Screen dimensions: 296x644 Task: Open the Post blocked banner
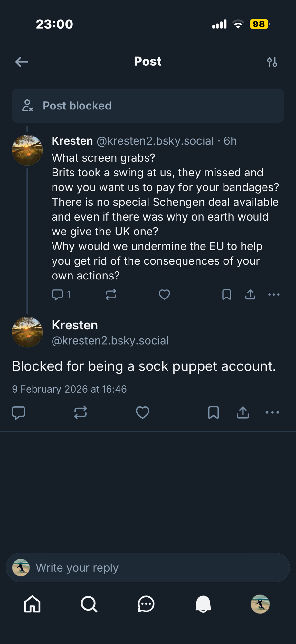tap(148, 106)
